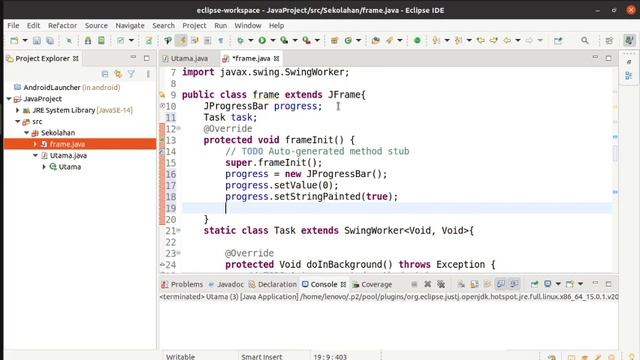Expand the JRE System Library node
This screenshot has width=640, height=360.
click(18, 110)
